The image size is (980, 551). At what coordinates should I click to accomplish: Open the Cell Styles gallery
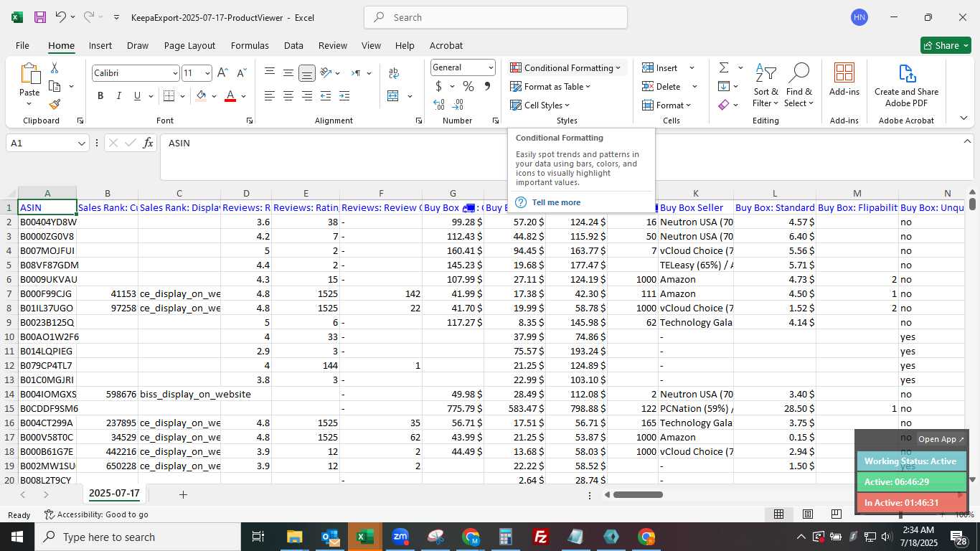(x=540, y=105)
